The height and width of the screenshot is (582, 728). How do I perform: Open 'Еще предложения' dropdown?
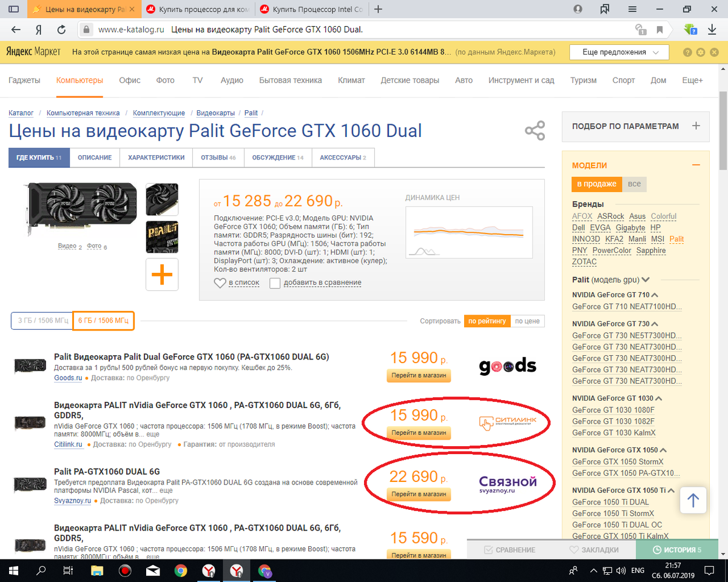[x=619, y=52]
